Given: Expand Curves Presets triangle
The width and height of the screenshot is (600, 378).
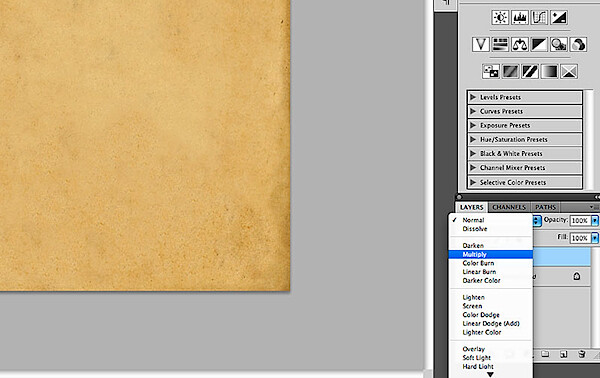Looking at the screenshot, I should [473, 111].
